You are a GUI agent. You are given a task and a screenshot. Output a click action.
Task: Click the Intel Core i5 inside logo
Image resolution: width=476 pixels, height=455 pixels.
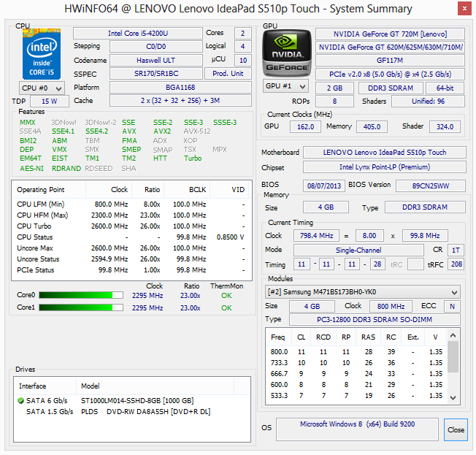point(42,54)
